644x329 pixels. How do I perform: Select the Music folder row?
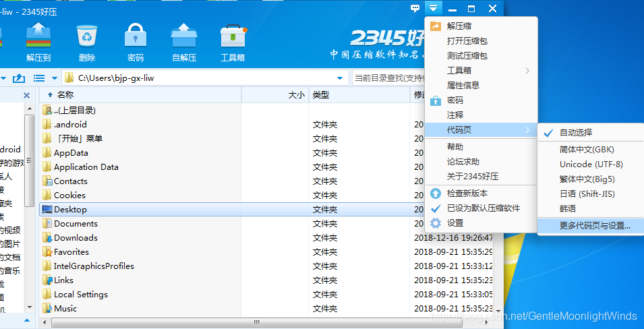click(267, 309)
